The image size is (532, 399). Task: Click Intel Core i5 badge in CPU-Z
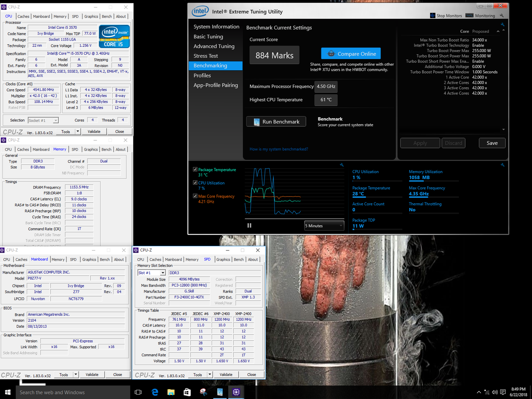(115, 36)
